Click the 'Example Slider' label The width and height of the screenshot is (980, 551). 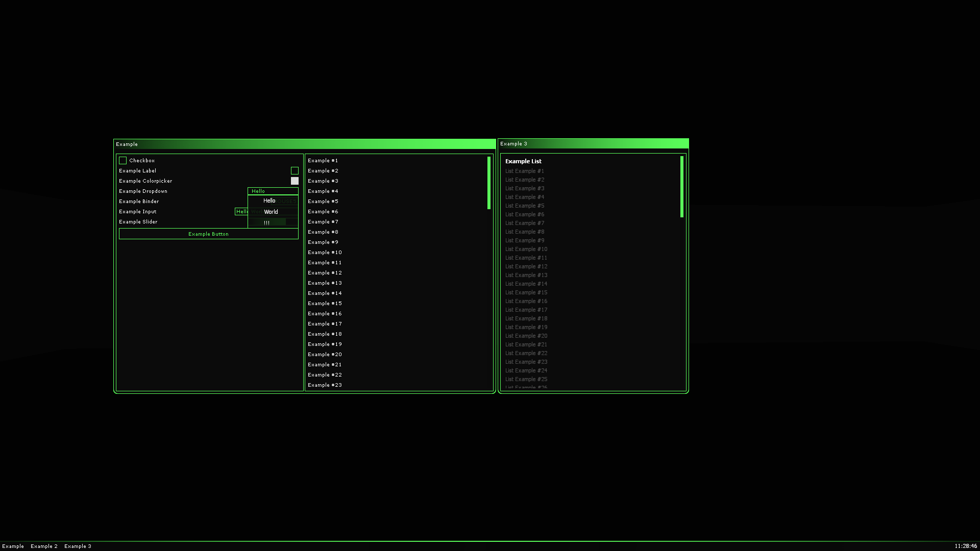[138, 221]
